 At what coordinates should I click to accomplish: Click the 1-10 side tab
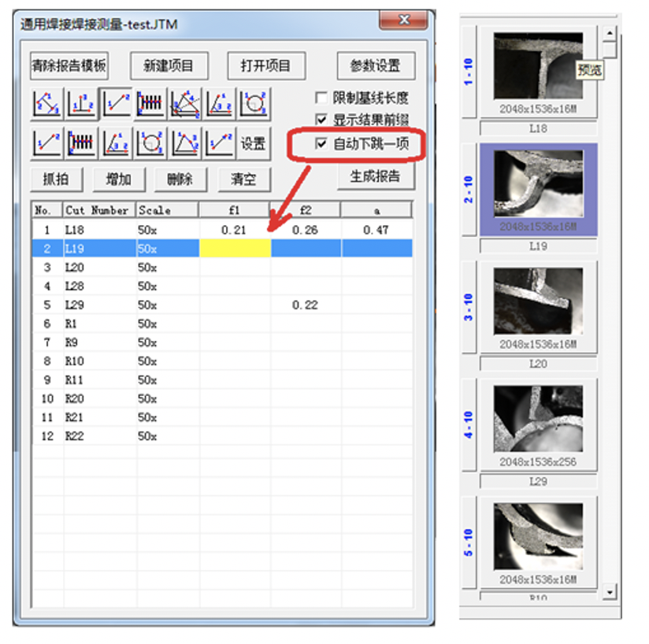click(x=469, y=72)
